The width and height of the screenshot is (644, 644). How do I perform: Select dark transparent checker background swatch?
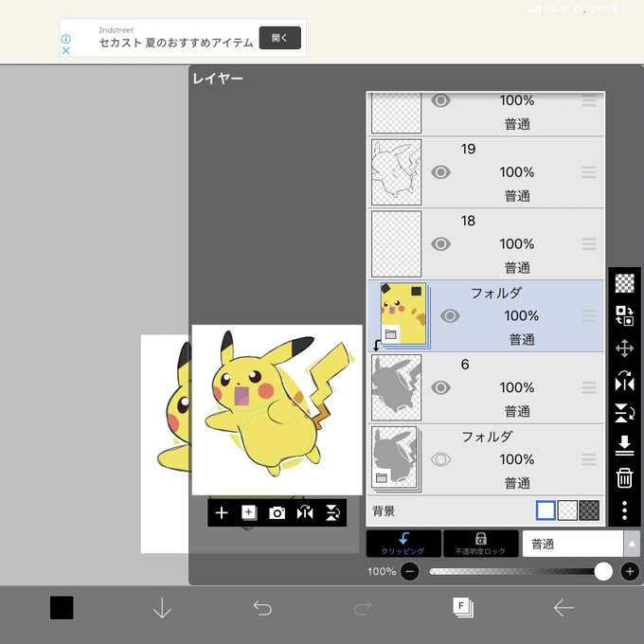[x=589, y=510]
